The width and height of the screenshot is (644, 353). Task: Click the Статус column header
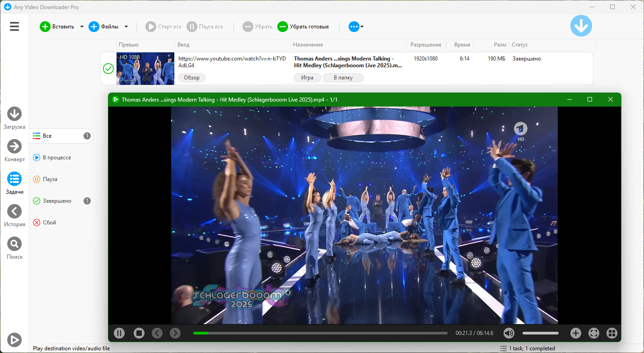pos(552,45)
